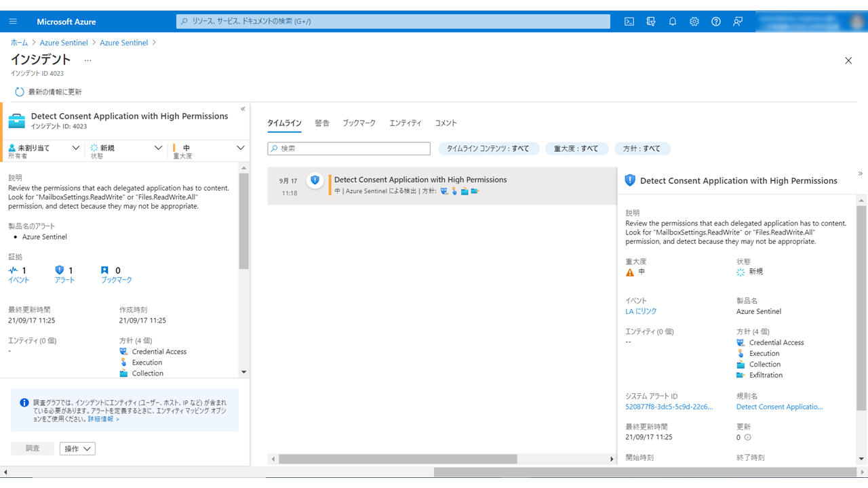This screenshot has width=868, height=488.
Task: Click the refresh icon beside 最新の情報に更新
Action: click(20, 91)
